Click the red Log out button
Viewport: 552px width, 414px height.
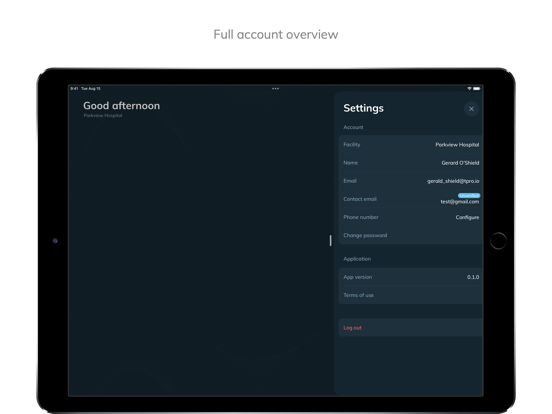(410, 328)
